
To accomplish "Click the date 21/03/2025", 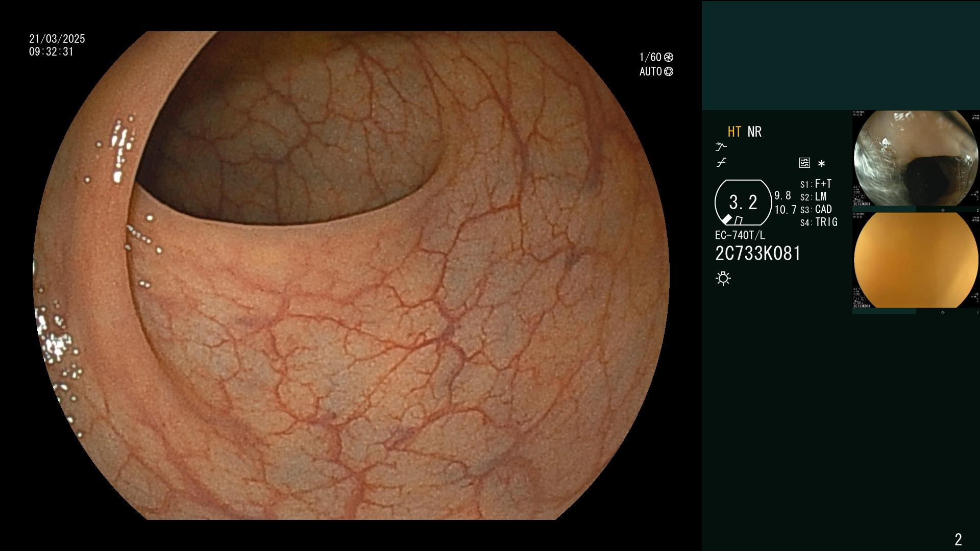I will pyautogui.click(x=57, y=39).
